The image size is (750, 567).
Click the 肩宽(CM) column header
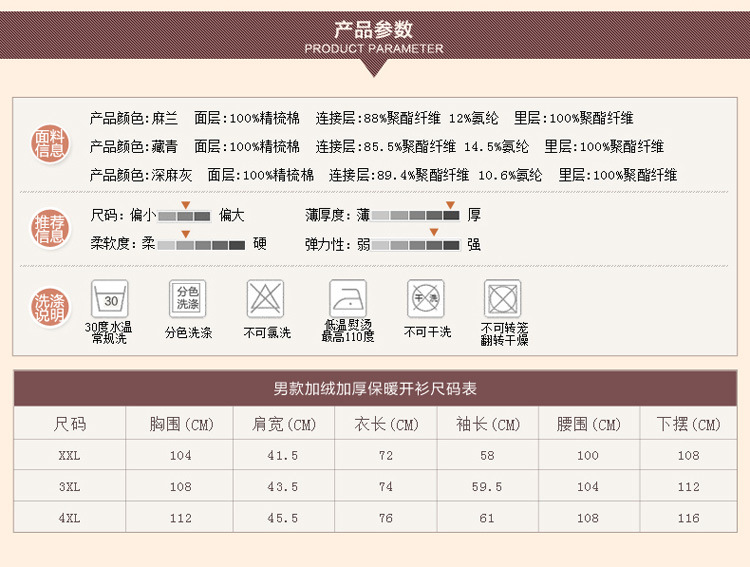click(283, 424)
